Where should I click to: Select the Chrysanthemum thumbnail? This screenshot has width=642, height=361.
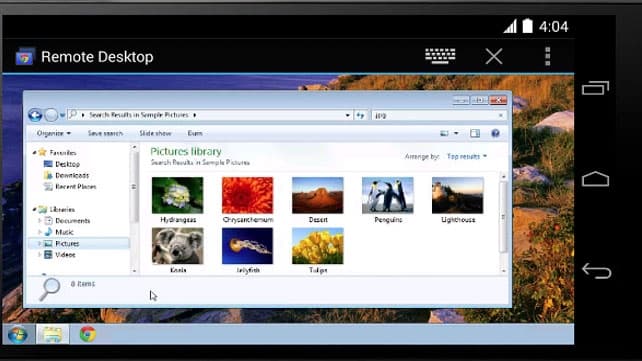coord(247,195)
